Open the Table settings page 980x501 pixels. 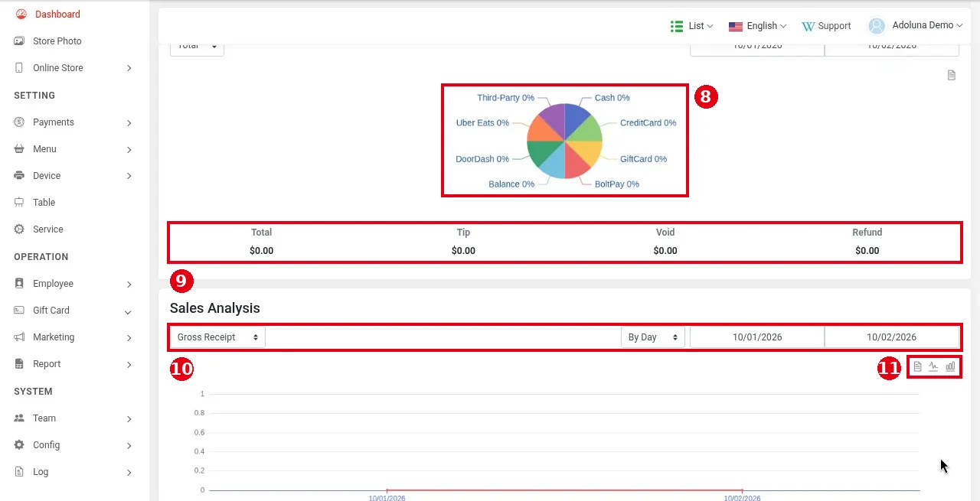pyautogui.click(x=44, y=202)
